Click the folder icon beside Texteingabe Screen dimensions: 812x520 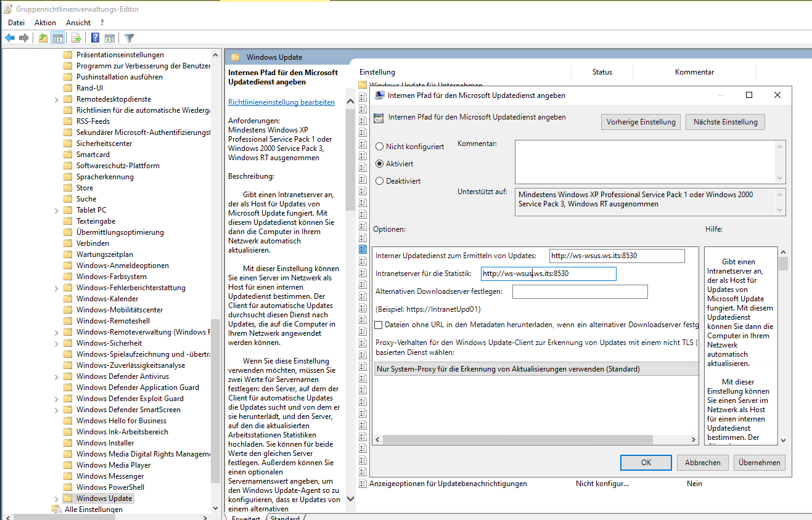point(68,221)
